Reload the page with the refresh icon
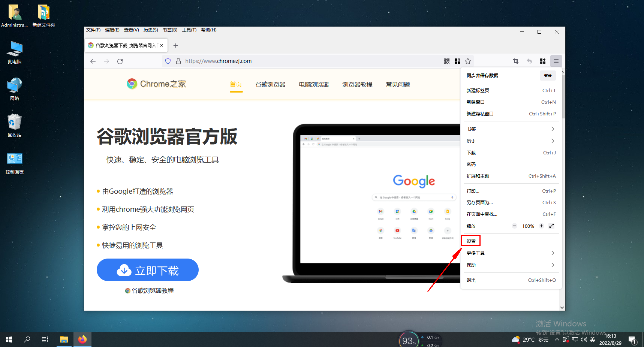This screenshot has height=347, width=644. (120, 61)
